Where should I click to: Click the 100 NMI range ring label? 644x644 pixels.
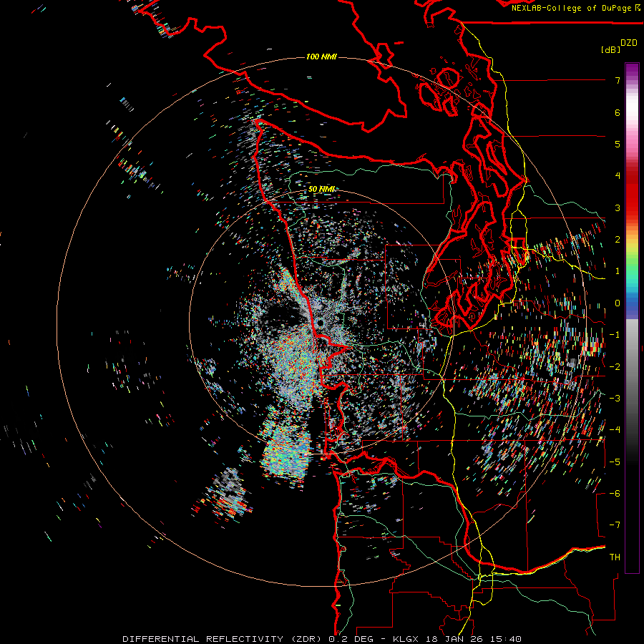pos(321,57)
